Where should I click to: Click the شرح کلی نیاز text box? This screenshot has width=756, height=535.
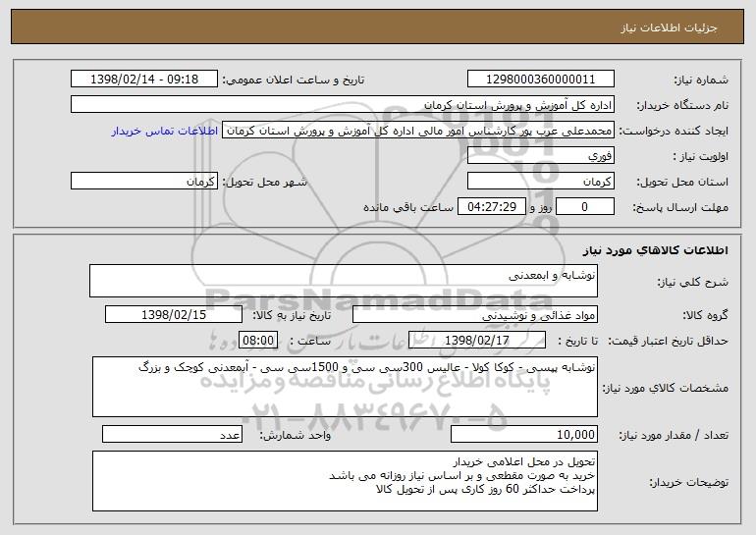[x=344, y=281]
